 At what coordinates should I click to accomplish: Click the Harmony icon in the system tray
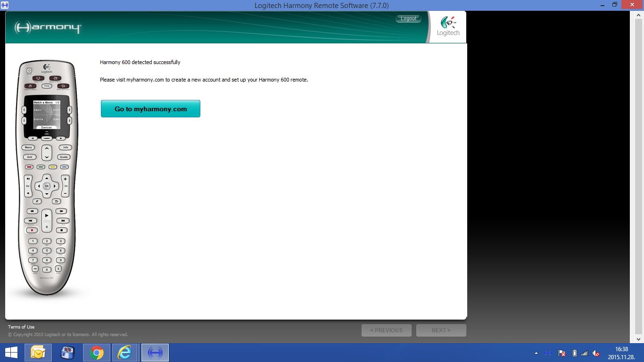548,353
